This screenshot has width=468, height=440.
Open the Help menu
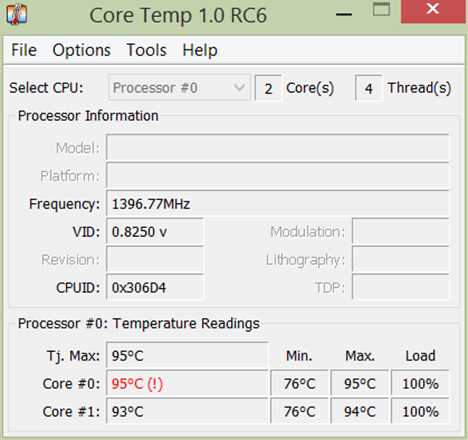200,50
